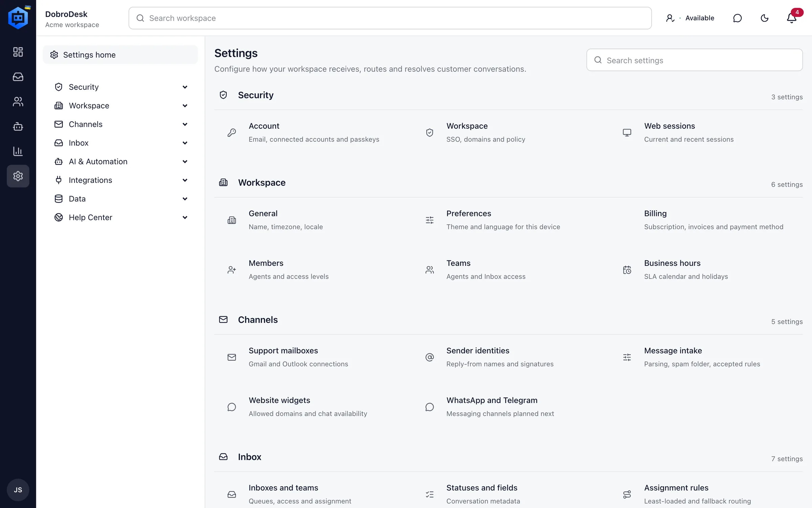Click the DobroDesk robot logo
This screenshot has width=812, height=508.
19,17
